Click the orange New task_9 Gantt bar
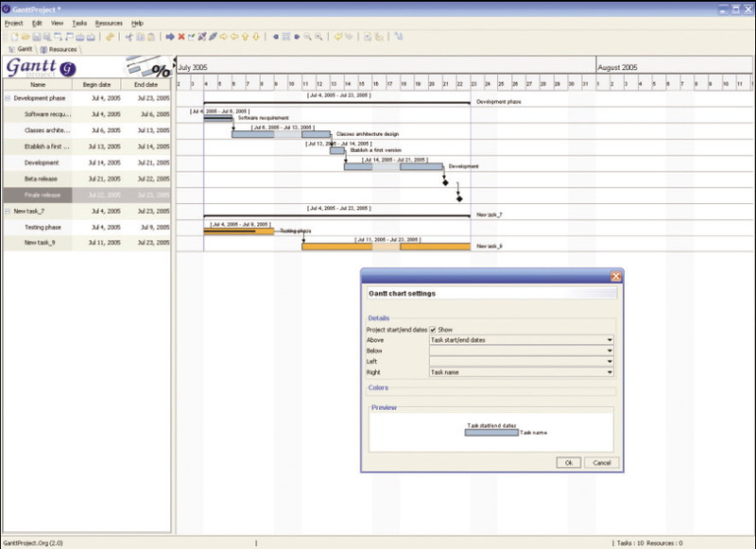Viewport: 756px width, 549px height. point(387,247)
